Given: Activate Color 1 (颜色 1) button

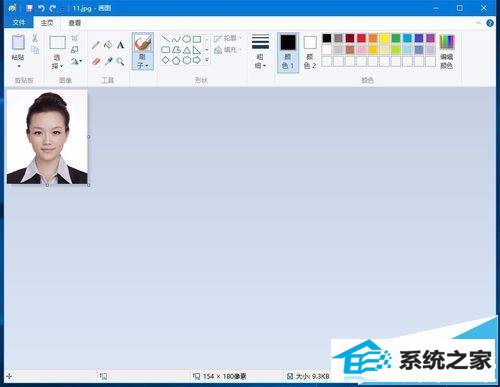Looking at the screenshot, I should pos(288,52).
